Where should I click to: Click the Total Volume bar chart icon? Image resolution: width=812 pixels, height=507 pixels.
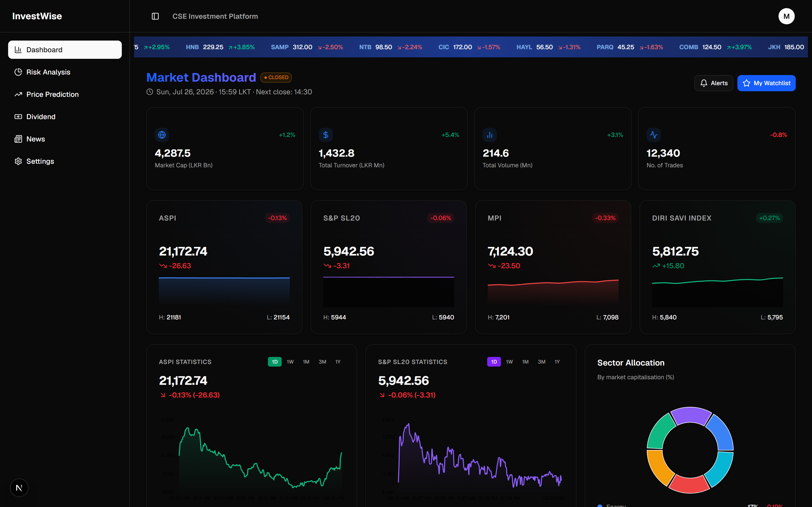[x=489, y=135]
